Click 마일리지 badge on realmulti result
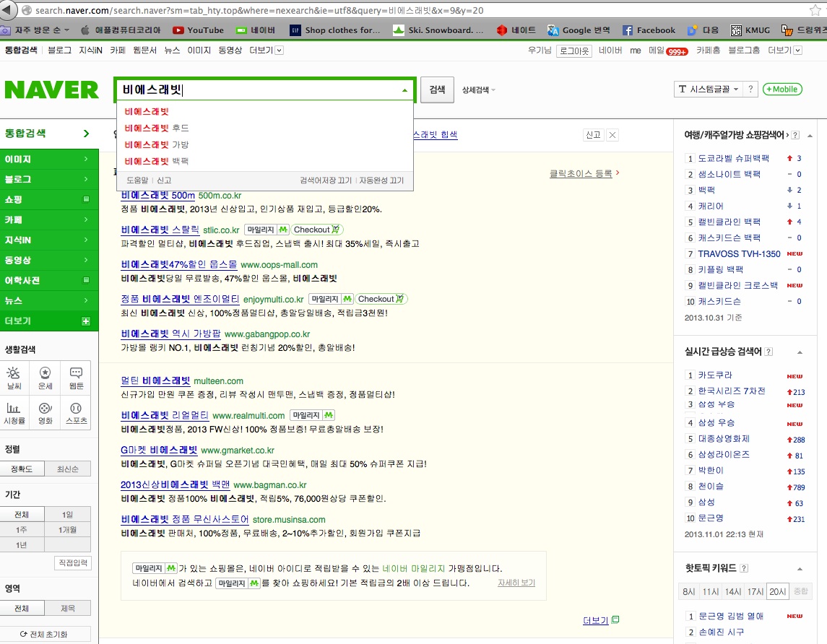Viewport: 827px width, 644px height. (313, 415)
